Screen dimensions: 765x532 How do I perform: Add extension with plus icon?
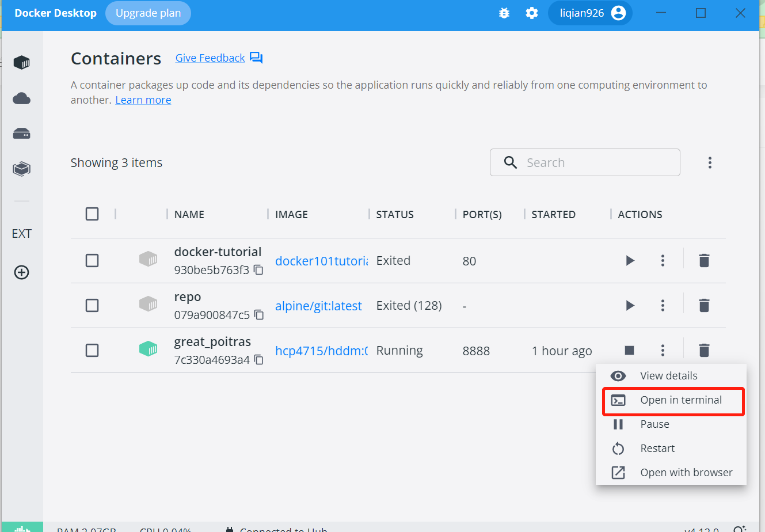pyautogui.click(x=21, y=272)
